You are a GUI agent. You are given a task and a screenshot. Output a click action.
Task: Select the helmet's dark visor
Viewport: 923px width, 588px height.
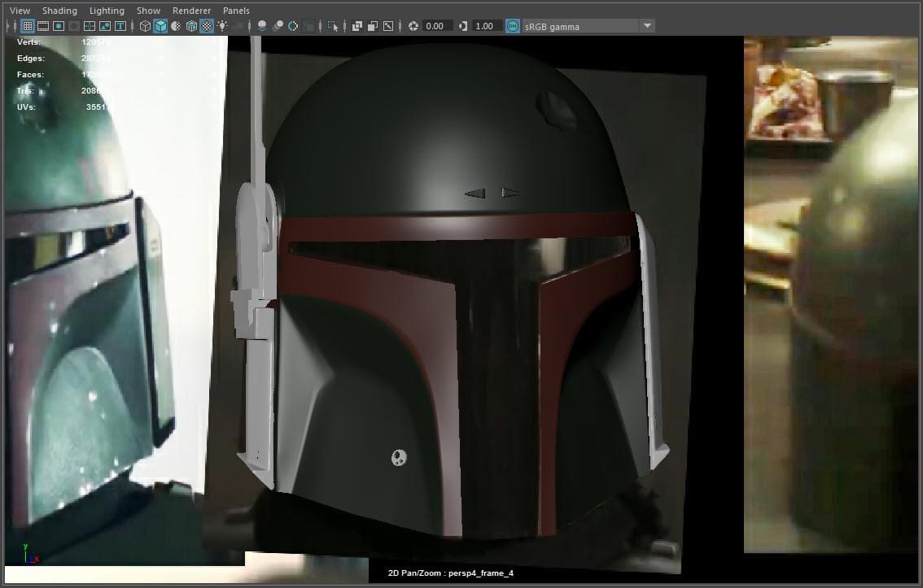[496, 353]
